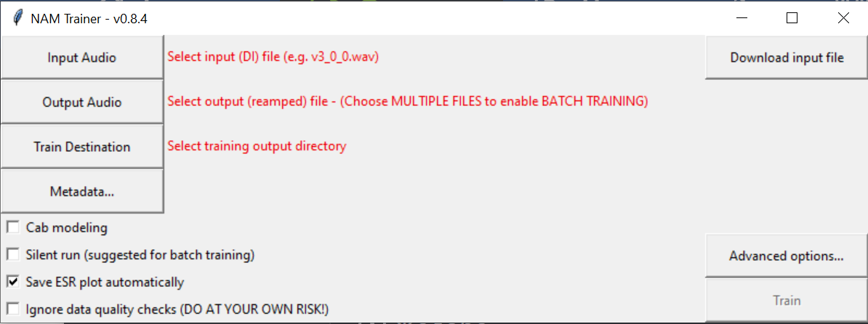
Task: Click the red 'Select input (DI) file' text
Action: tap(273, 57)
